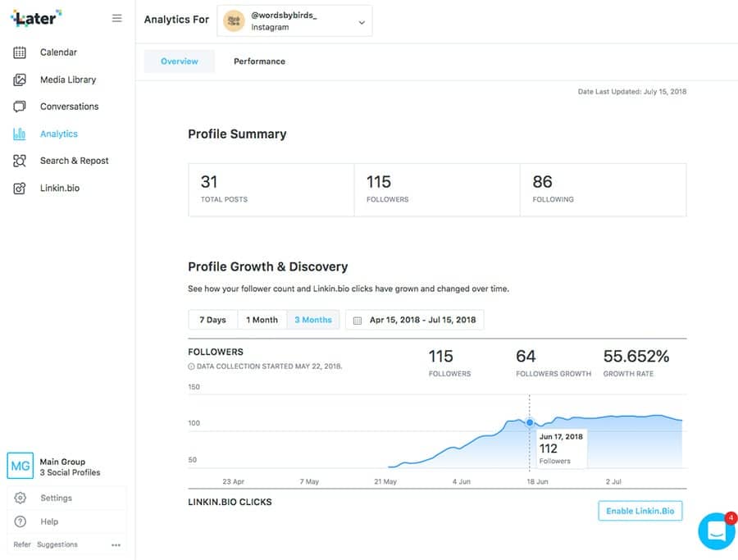Screen dimensions: 738x560
Task: Click the Search & Repost icon
Action: pyautogui.click(x=20, y=161)
